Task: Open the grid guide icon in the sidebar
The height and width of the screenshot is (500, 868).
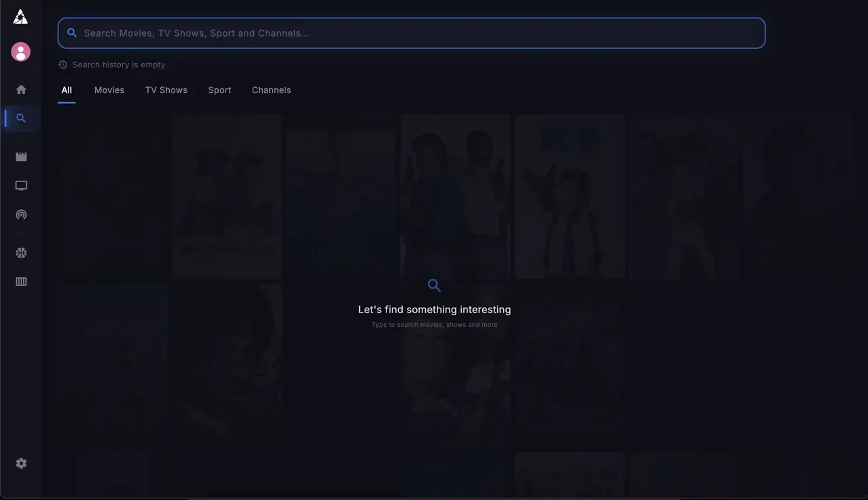Action: pyautogui.click(x=21, y=281)
